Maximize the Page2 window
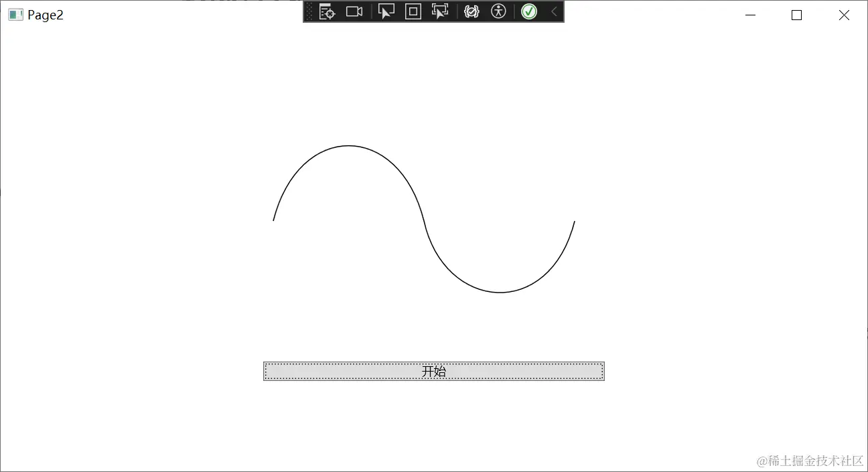The height and width of the screenshot is (472, 868). coord(796,15)
